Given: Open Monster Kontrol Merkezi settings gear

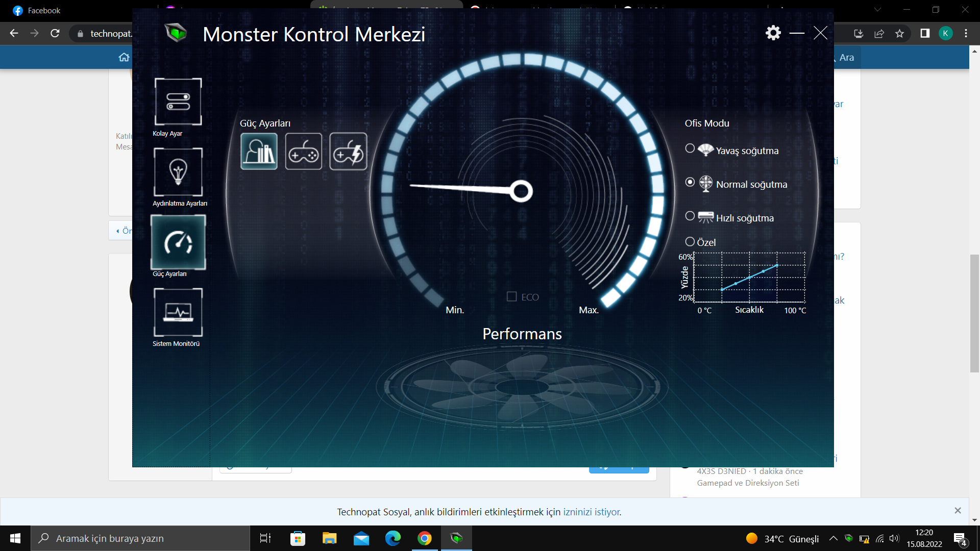Looking at the screenshot, I should [x=773, y=33].
